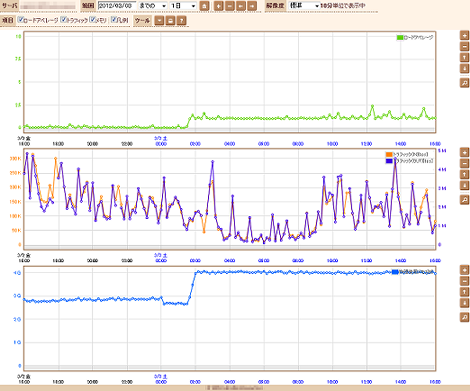Click the date input showing 2012/03/03
Screen dimensions: 470x391
(117, 6)
